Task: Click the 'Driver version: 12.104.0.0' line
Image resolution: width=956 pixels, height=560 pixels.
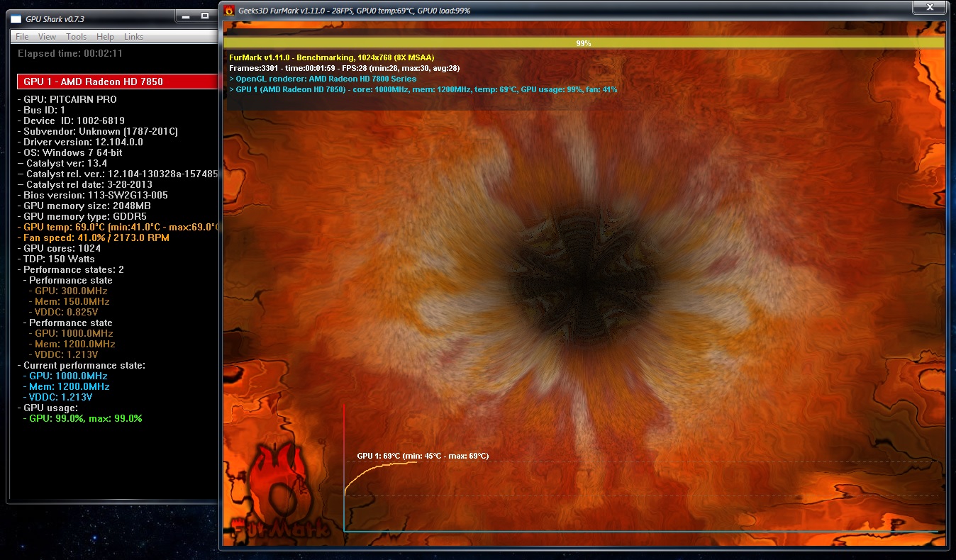Action: point(80,142)
